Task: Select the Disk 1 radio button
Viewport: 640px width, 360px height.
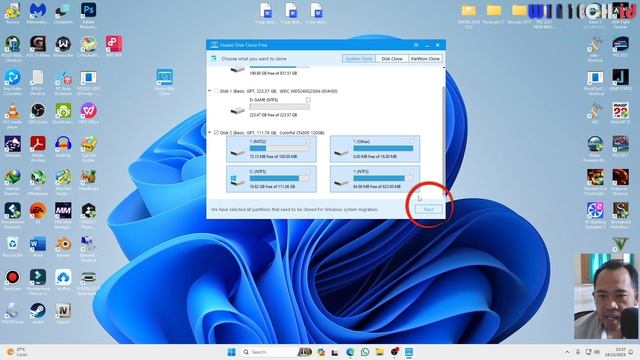Action: pos(216,91)
